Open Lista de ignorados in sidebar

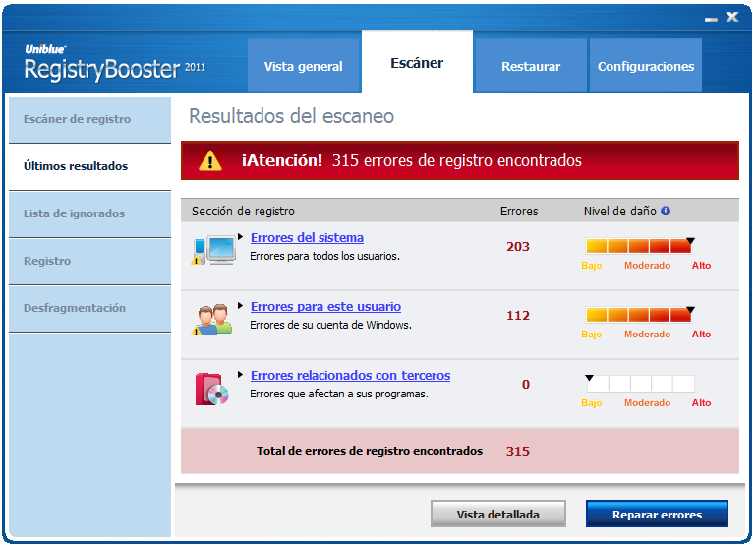tap(89, 213)
